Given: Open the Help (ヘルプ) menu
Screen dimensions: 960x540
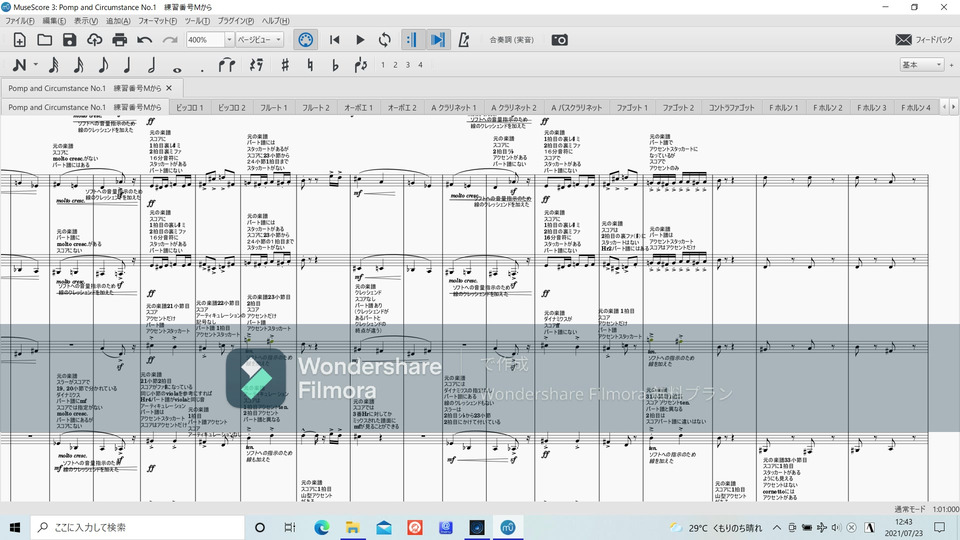Looking at the screenshot, I should [276, 21].
